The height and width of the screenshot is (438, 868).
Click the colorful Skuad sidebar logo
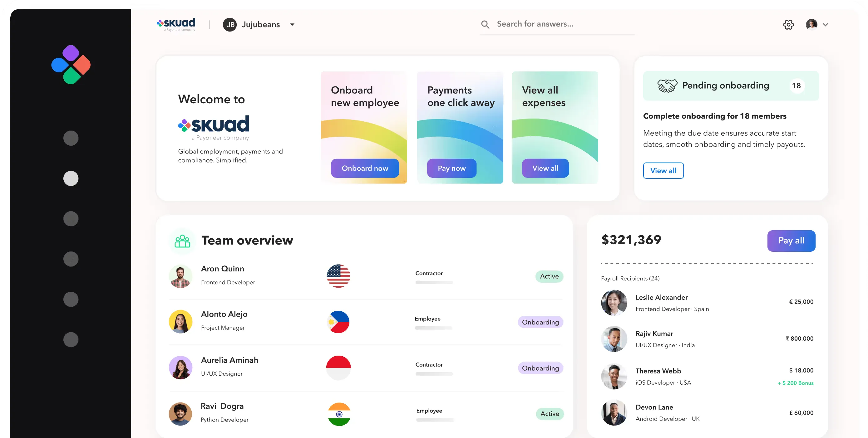[71, 64]
